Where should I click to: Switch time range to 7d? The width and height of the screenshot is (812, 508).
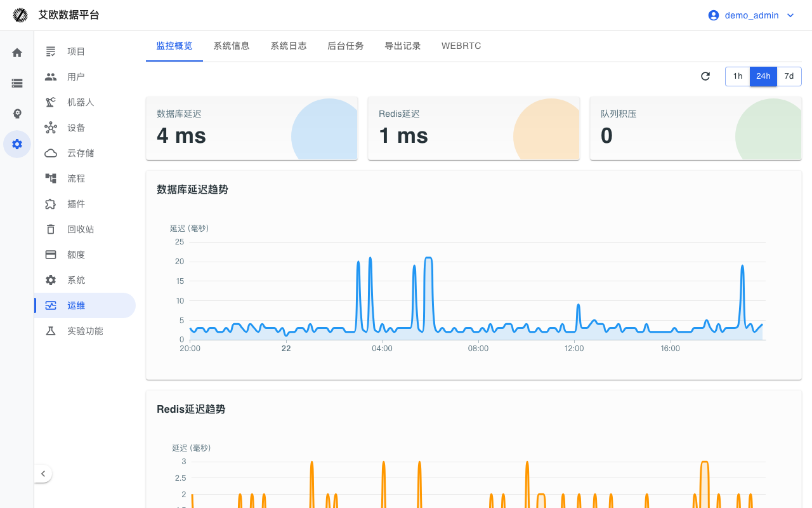[789, 76]
